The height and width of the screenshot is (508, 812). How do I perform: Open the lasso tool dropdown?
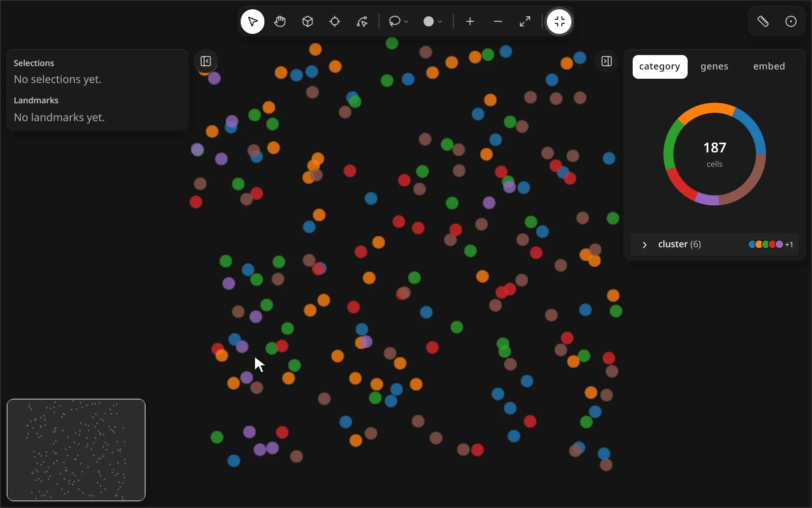tap(398, 22)
